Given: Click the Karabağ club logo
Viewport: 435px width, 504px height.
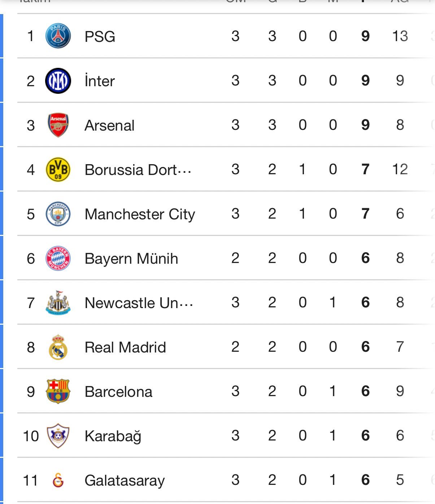Looking at the screenshot, I should [58, 436].
